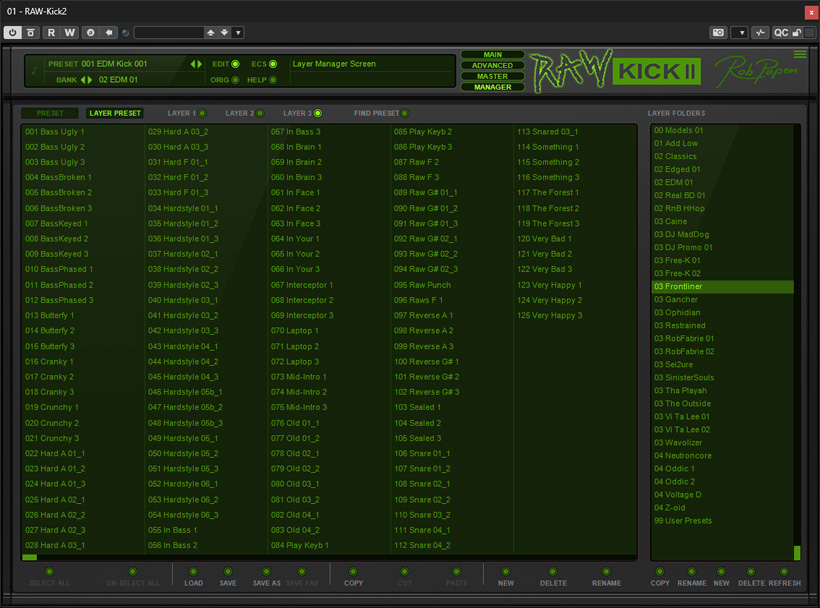Image resolution: width=820 pixels, height=608 pixels.
Task: Click the side-chain waveform icon
Action: [760, 32]
